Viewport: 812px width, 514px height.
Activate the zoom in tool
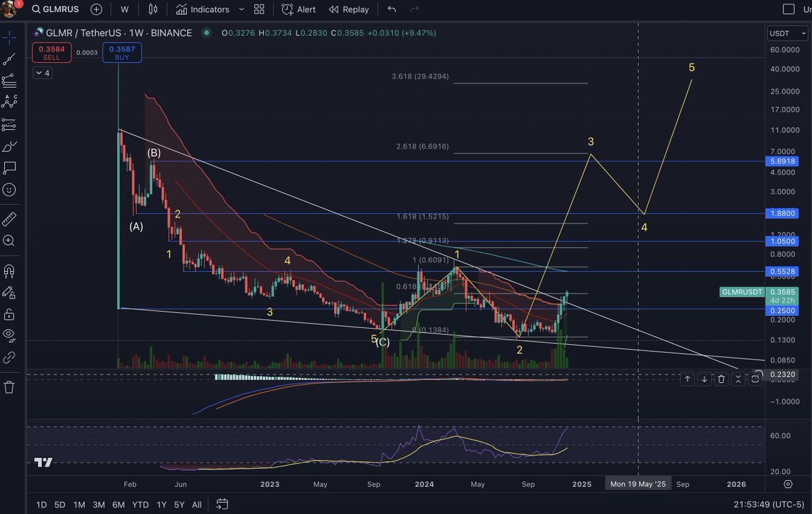coord(9,241)
